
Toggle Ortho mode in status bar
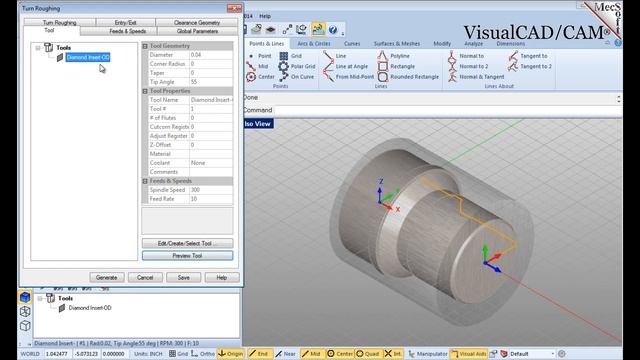coord(202,354)
